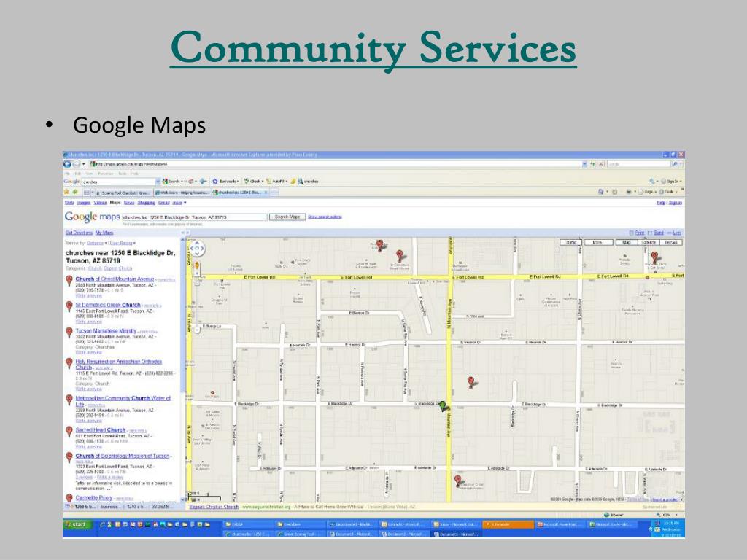Click the address bar Stop icon
The width and height of the screenshot is (747, 560).
(x=601, y=164)
